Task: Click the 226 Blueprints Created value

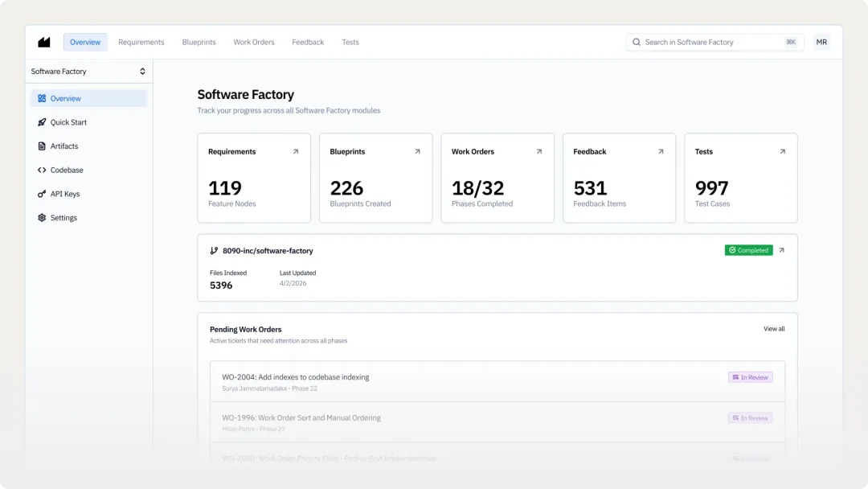Action: [346, 188]
